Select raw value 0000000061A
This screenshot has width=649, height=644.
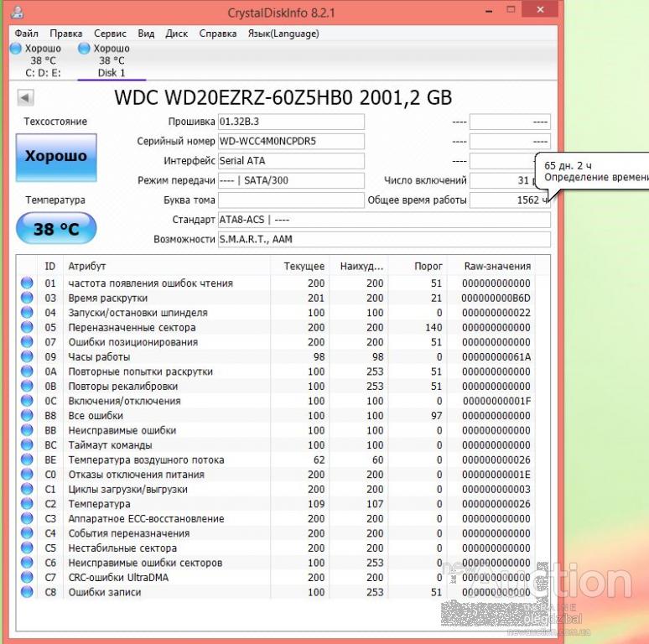click(x=496, y=356)
